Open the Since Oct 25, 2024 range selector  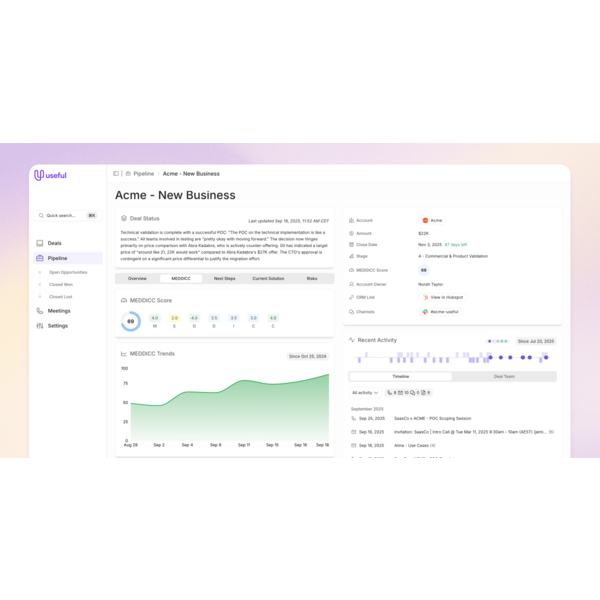[x=308, y=356]
